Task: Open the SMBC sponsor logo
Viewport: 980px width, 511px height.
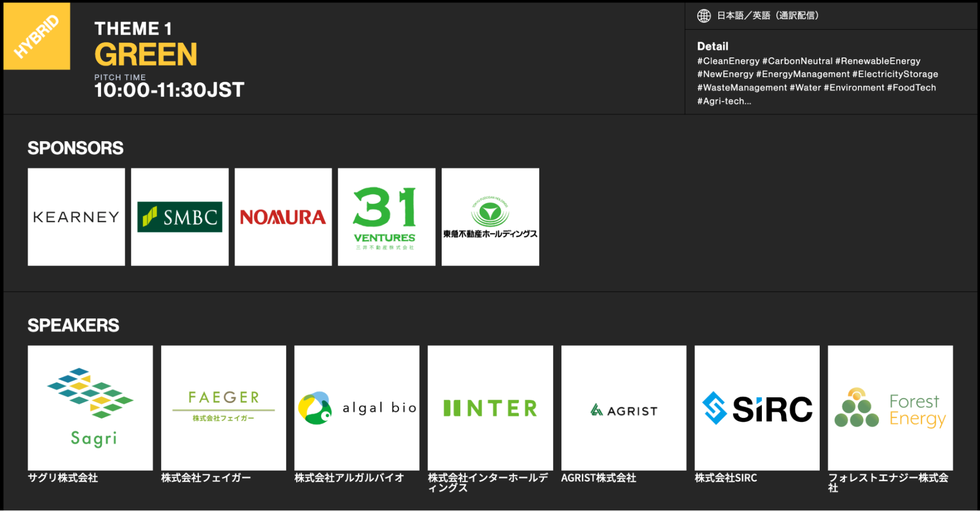Action: (180, 217)
